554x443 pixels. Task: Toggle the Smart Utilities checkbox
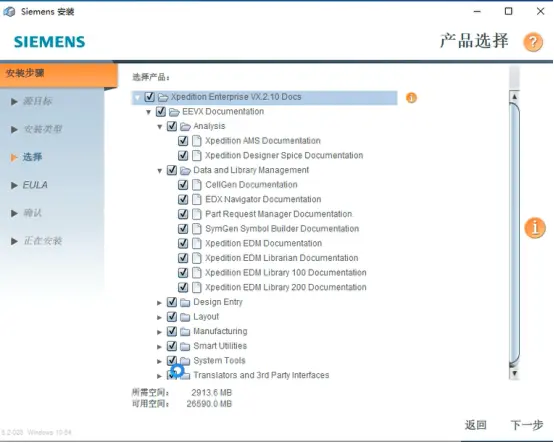tap(172, 346)
